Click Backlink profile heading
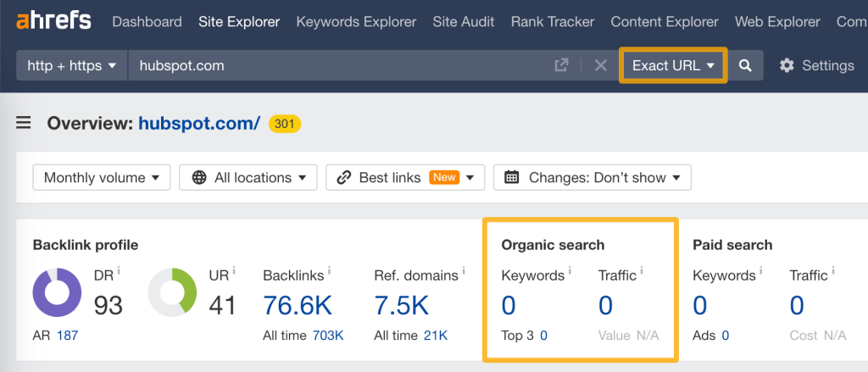The height and width of the screenshot is (372, 868). click(86, 245)
